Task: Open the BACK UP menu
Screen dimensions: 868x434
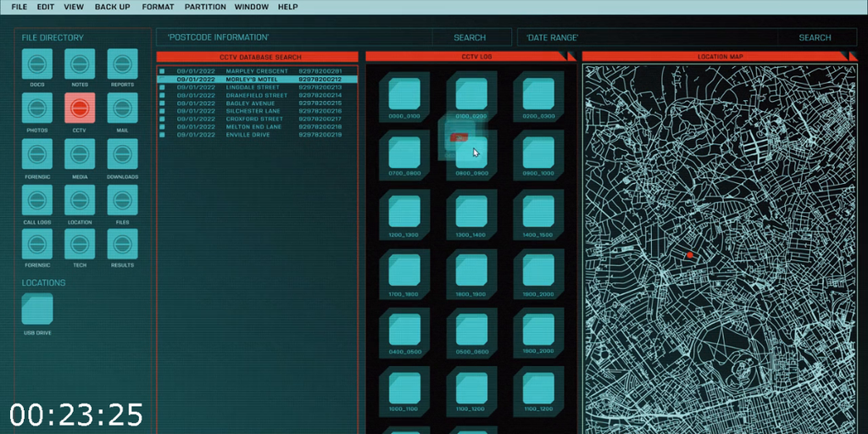Action: pyautogui.click(x=113, y=7)
